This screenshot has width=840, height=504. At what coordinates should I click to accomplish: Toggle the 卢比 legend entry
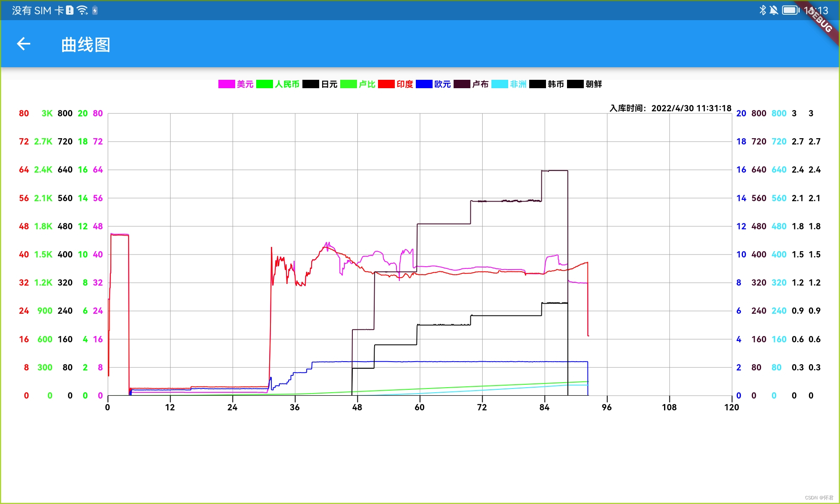(x=367, y=84)
